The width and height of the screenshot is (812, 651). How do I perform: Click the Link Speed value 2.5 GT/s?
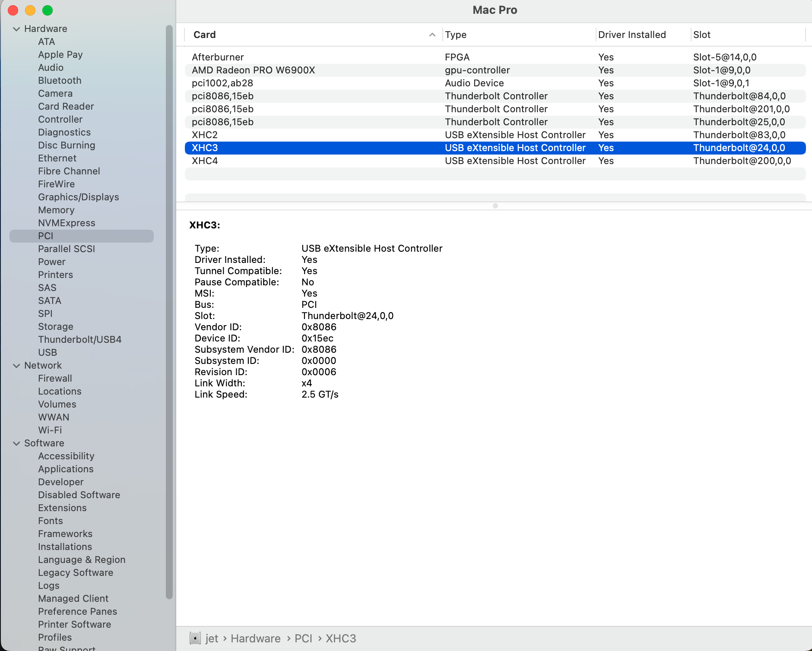coord(320,395)
